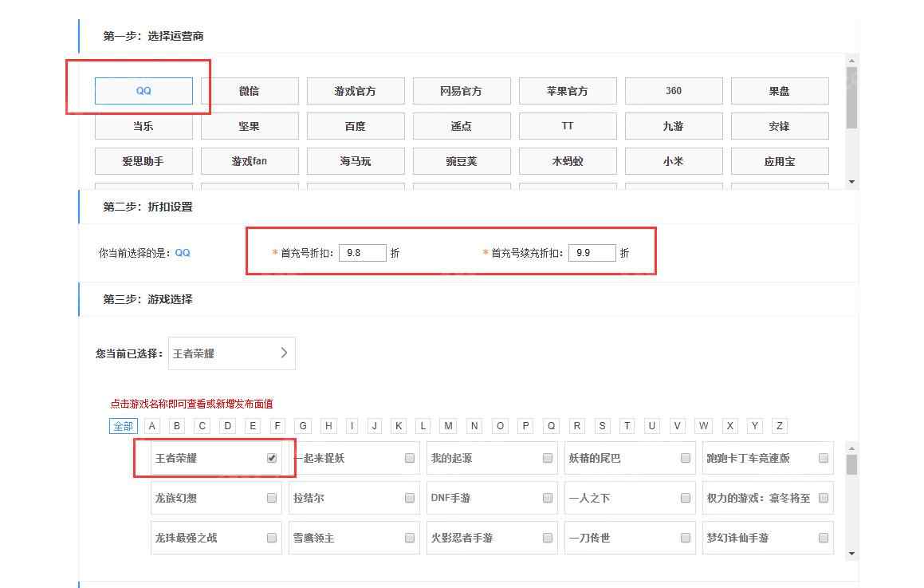Click the 首充号折扣 input field
Viewport: 924px width, 588px height.
click(363, 253)
